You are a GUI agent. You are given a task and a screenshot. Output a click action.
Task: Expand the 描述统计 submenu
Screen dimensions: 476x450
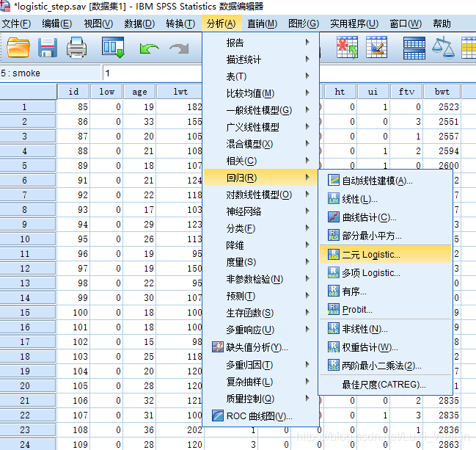point(261,59)
